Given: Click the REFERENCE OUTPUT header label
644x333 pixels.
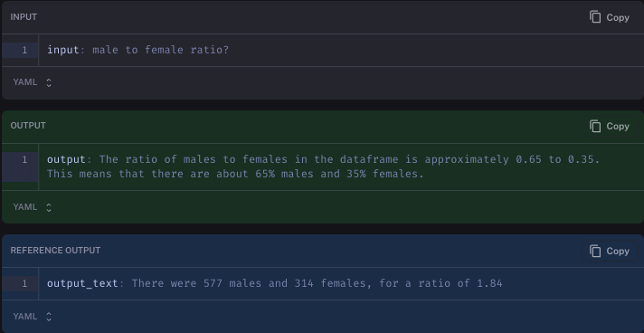Looking at the screenshot, I should point(55,251).
